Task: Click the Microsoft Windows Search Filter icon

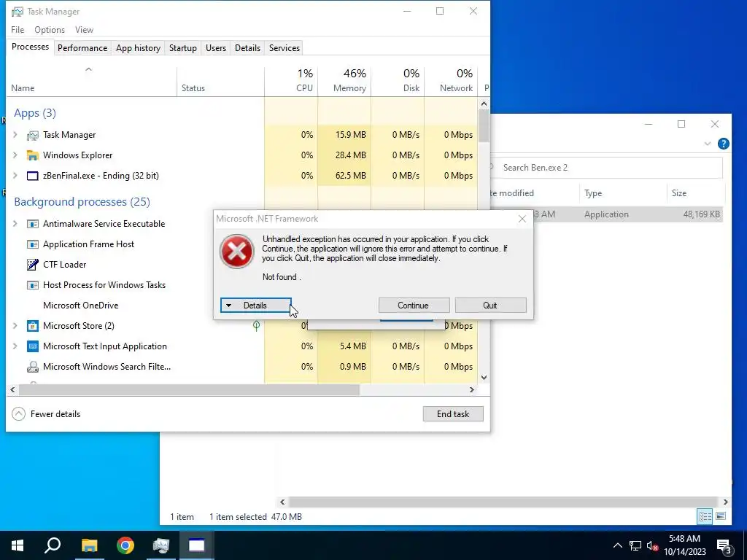Action: 32,367
